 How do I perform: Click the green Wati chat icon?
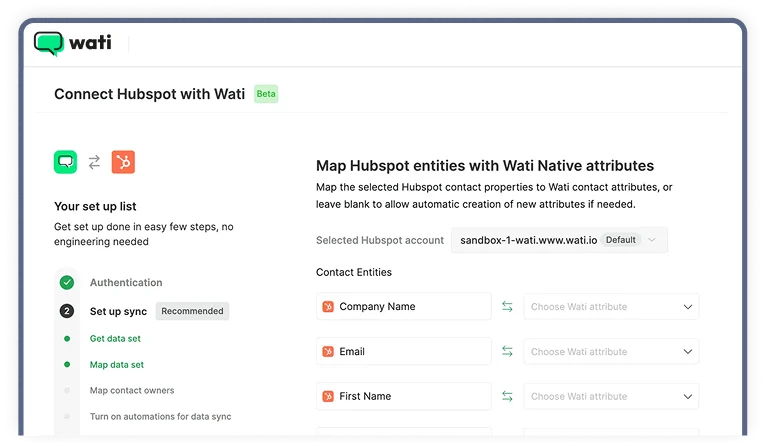point(65,162)
